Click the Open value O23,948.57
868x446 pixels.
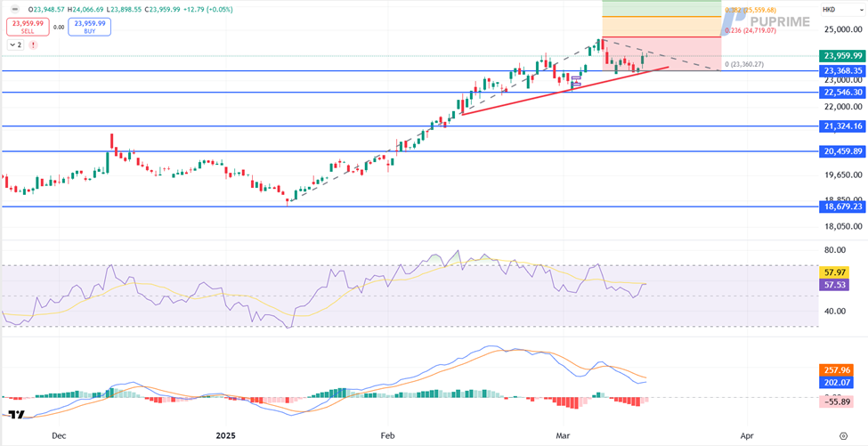pos(46,10)
